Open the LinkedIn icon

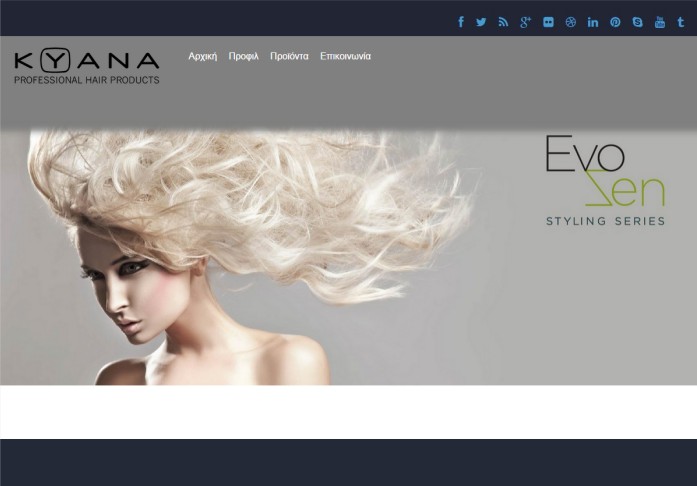point(593,22)
